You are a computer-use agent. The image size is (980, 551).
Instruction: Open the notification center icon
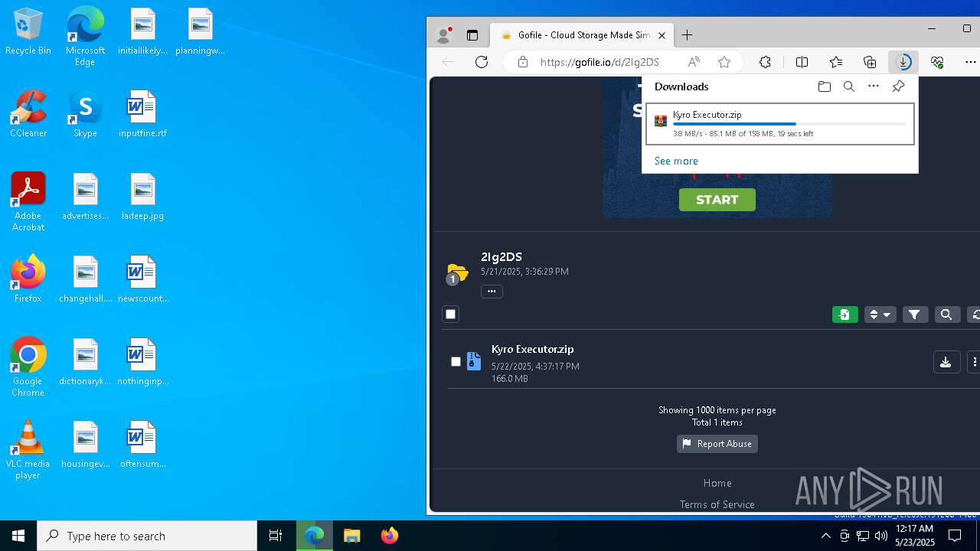click(x=955, y=536)
